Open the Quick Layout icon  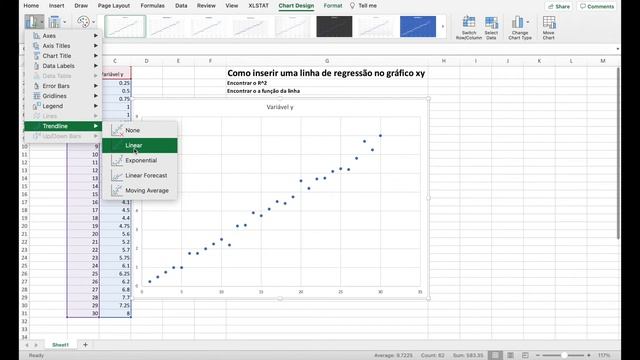coord(56,22)
